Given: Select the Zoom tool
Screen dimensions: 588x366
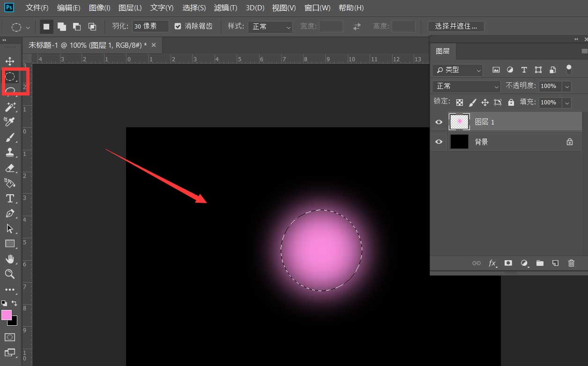Looking at the screenshot, I should 10,274.
